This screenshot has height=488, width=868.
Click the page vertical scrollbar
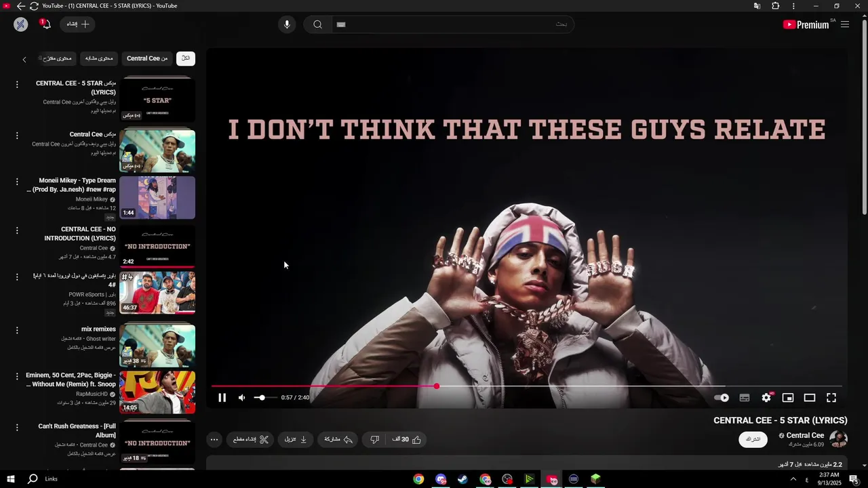[864, 119]
